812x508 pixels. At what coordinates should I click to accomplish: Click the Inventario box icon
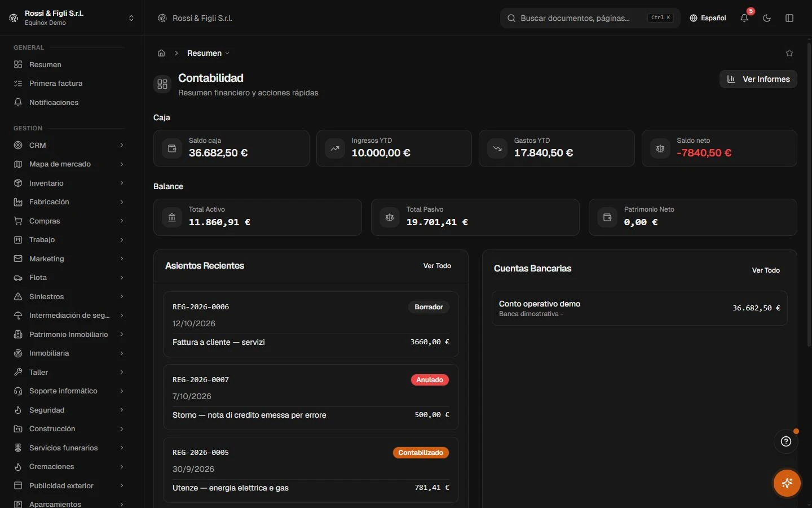tap(18, 183)
